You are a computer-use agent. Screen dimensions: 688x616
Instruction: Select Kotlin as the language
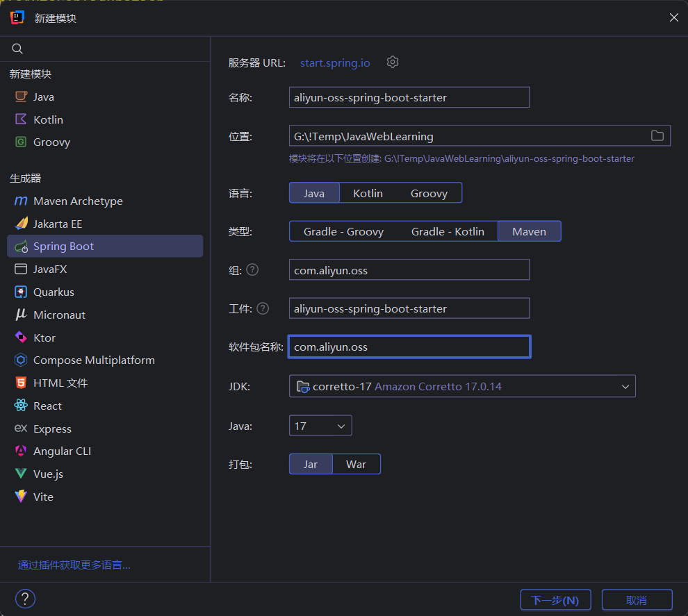pos(368,193)
